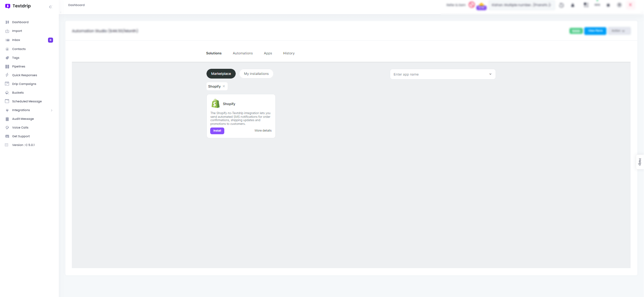Install the Shopify integration
The width and height of the screenshot is (644, 297).
point(217,131)
